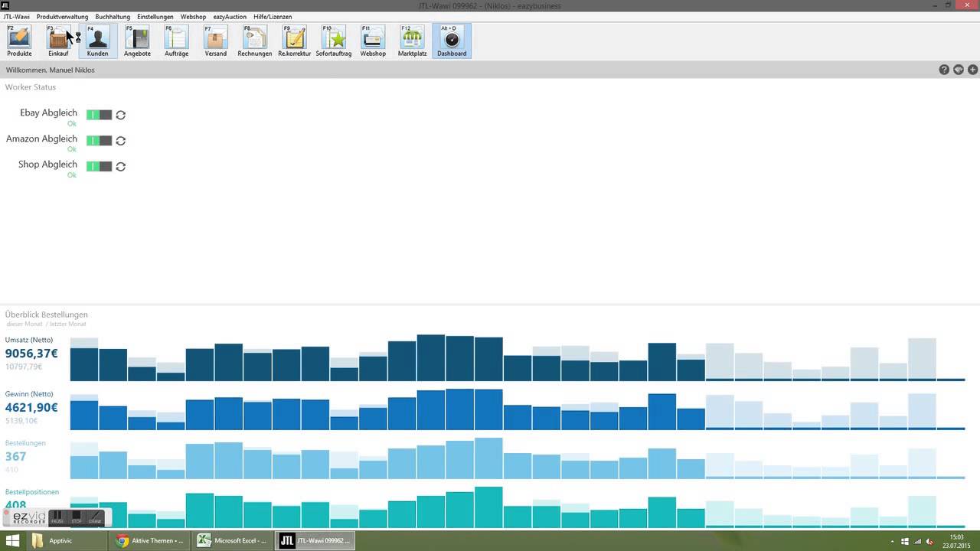This screenshot has height=551, width=980.
Task: Open the Webshop toolbar module
Action: click(x=373, y=41)
